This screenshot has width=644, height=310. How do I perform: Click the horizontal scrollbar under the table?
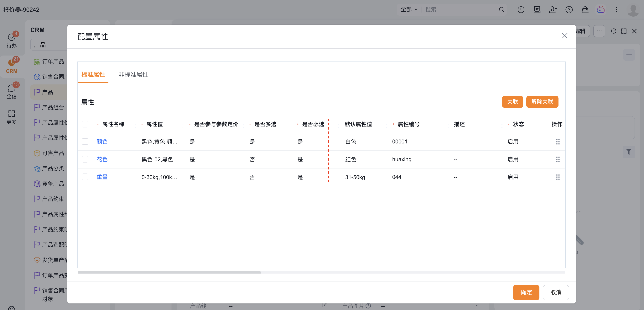(169, 272)
